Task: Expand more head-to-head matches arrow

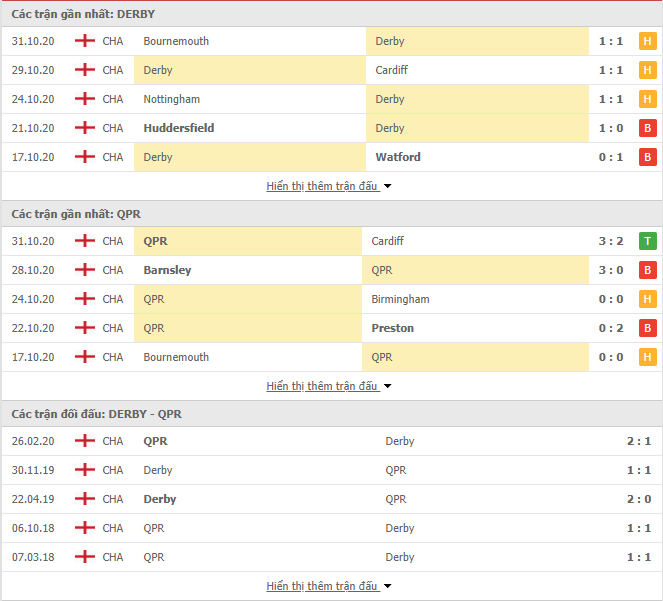Action: click(387, 586)
